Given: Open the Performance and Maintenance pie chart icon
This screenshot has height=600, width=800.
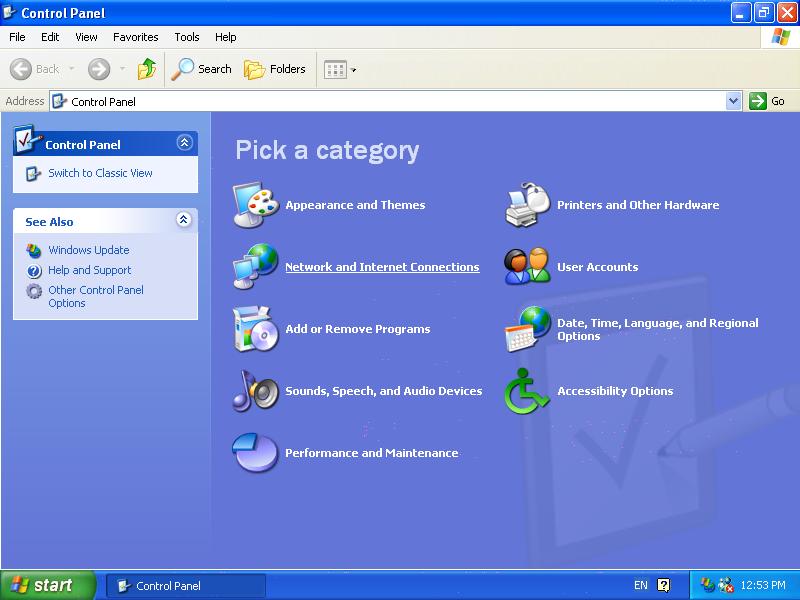Looking at the screenshot, I should pos(256,453).
